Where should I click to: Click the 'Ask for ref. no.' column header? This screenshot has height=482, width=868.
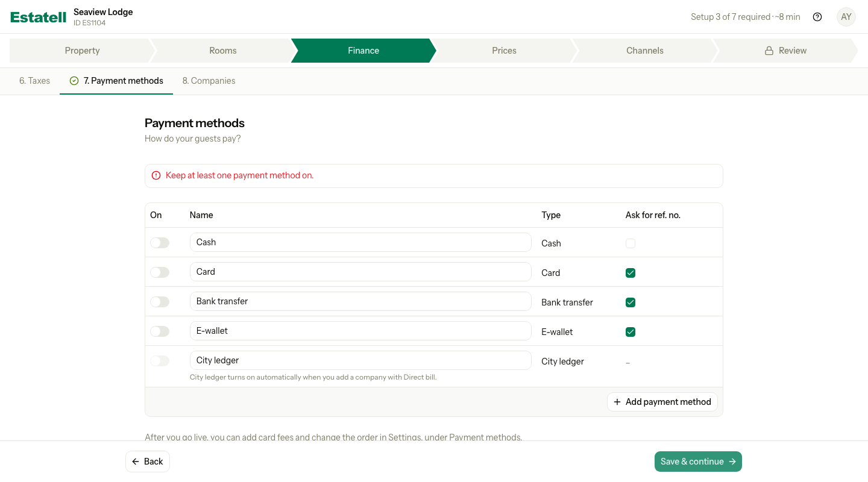click(653, 215)
